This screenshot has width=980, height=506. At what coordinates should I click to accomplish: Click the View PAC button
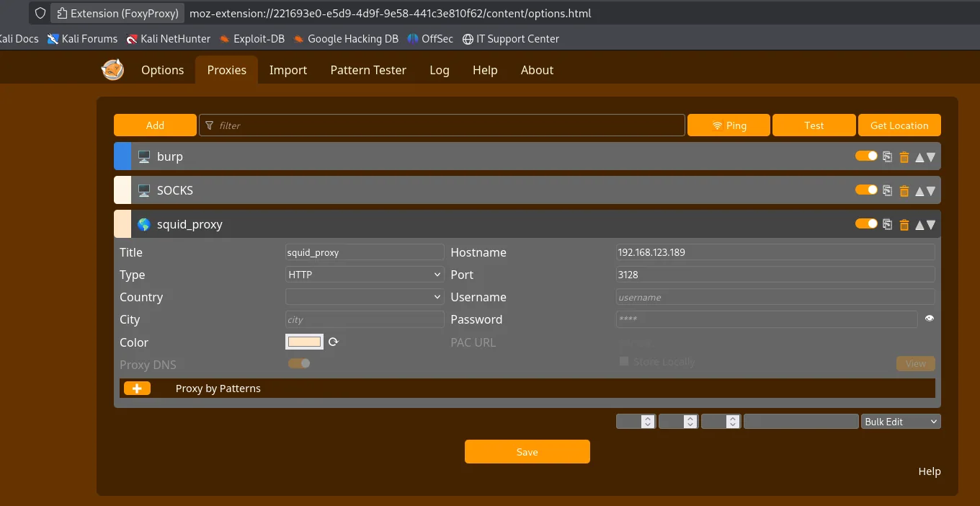pyautogui.click(x=916, y=363)
